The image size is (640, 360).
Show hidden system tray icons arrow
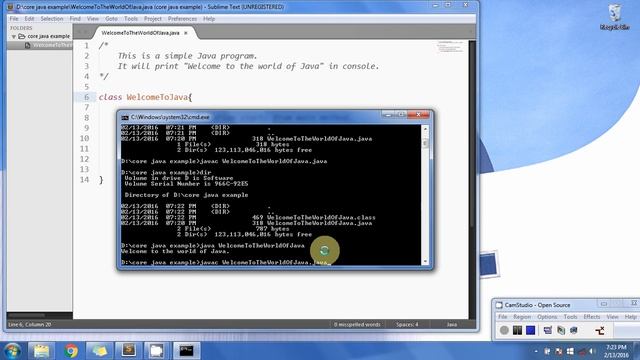pyautogui.click(x=536, y=351)
